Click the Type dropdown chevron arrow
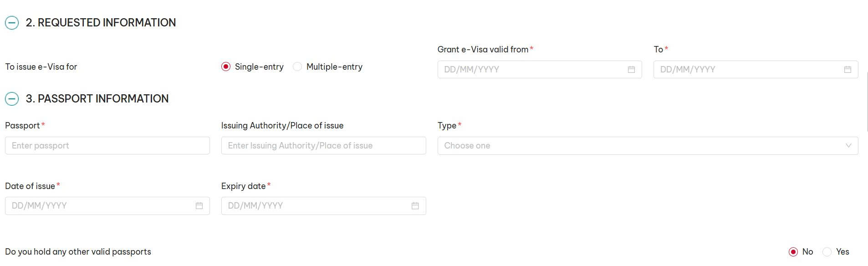The height and width of the screenshot is (266, 868). click(x=848, y=146)
